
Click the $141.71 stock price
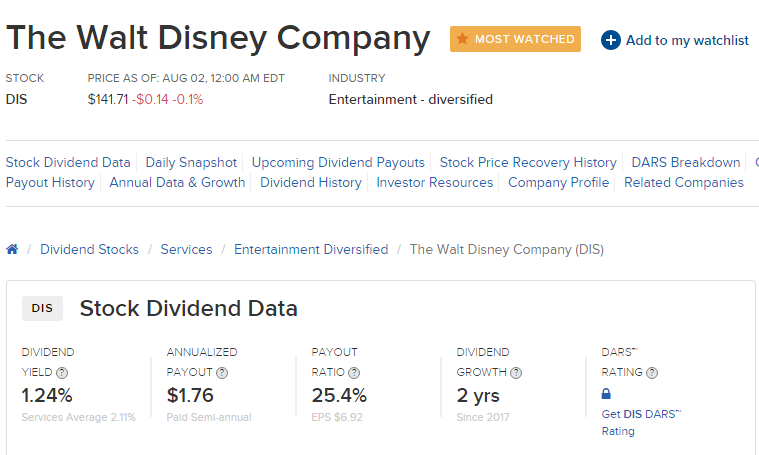click(x=108, y=99)
